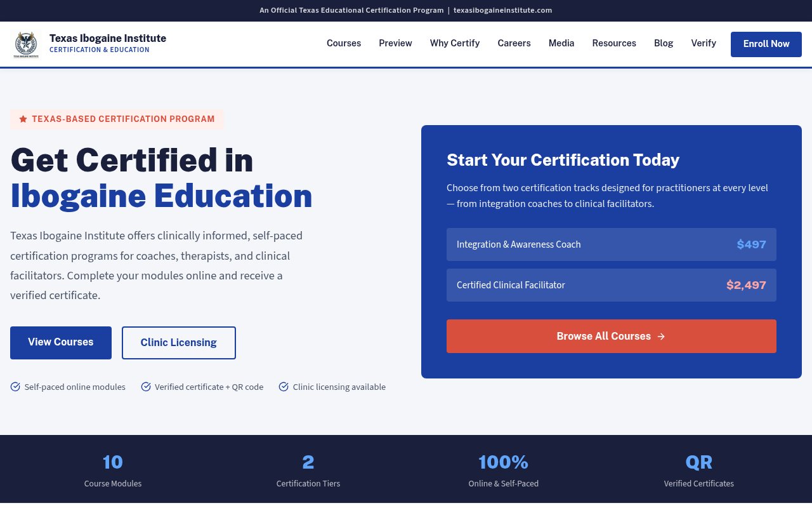Click the 'Online & Self-Paced' label
Screen dimensions: 812x508
click(x=504, y=483)
